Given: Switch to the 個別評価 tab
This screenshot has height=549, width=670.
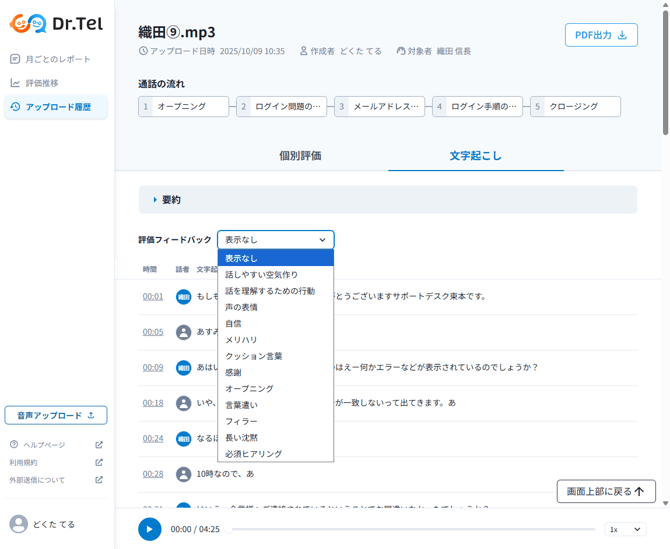Looking at the screenshot, I should tap(300, 156).
